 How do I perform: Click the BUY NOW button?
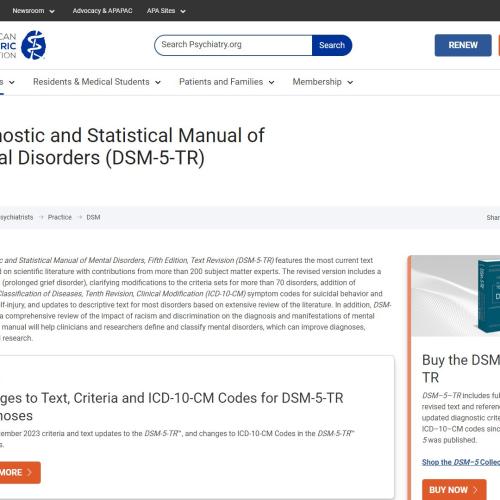454,490
